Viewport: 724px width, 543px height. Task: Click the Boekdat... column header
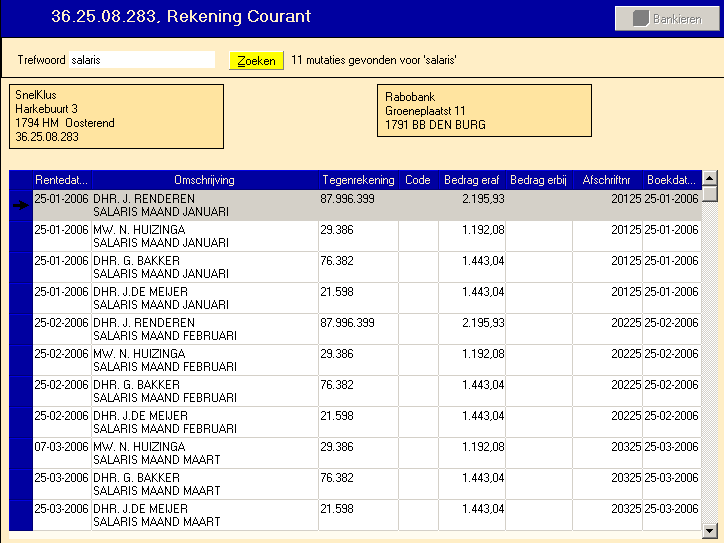(x=671, y=180)
